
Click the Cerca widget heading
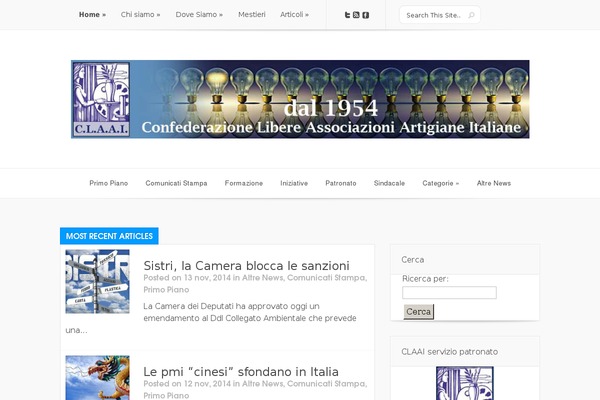[412, 260]
